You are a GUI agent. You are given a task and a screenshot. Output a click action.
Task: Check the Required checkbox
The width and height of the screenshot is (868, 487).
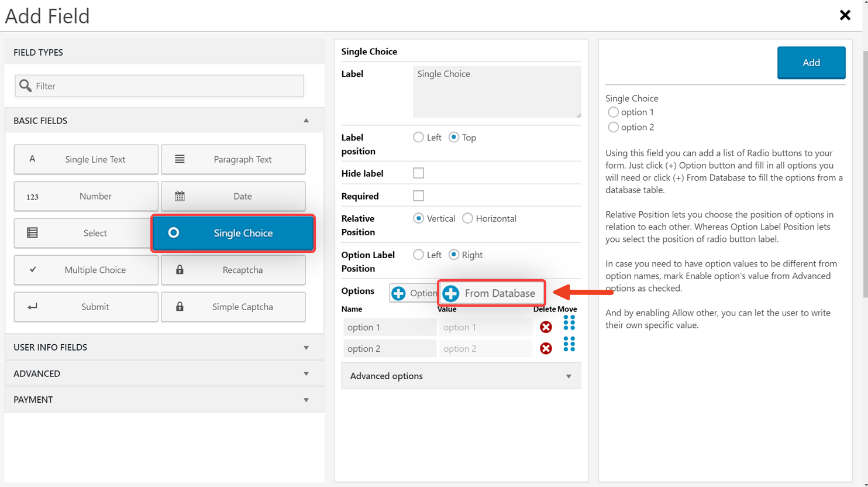pyautogui.click(x=418, y=196)
